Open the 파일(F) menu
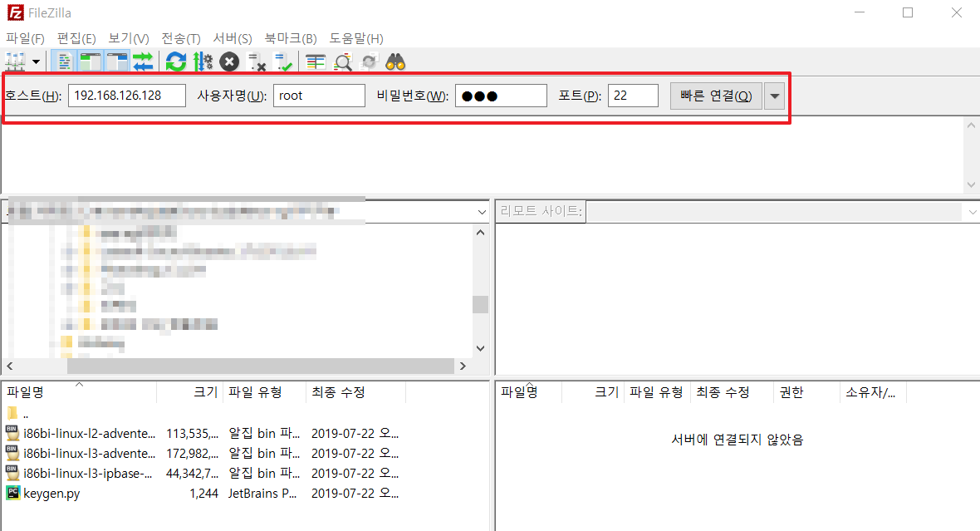 [x=25, y=39]
